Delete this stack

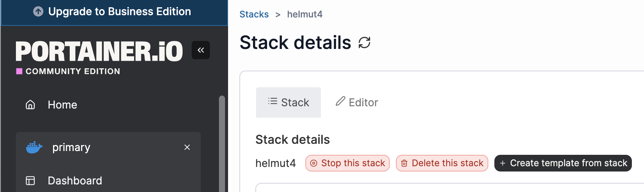[x=442, y=163]
